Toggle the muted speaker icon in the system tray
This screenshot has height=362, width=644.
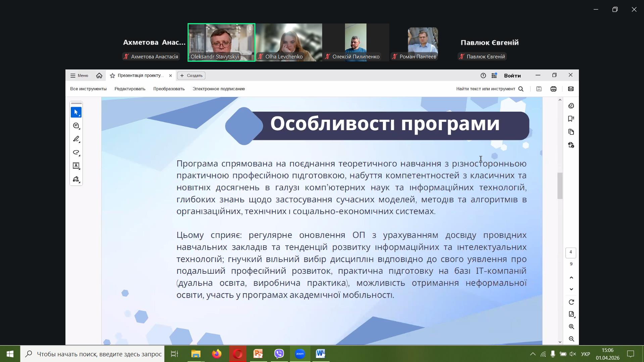[573, 354]
